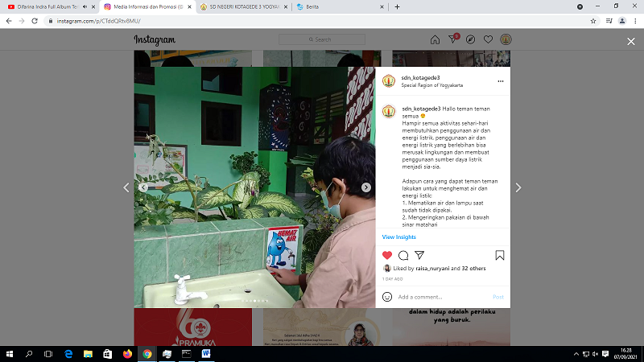The image size is (644, 362).
Task: Open taskbar clock and date
Action: pyautogui.click(x=625, y=354)
